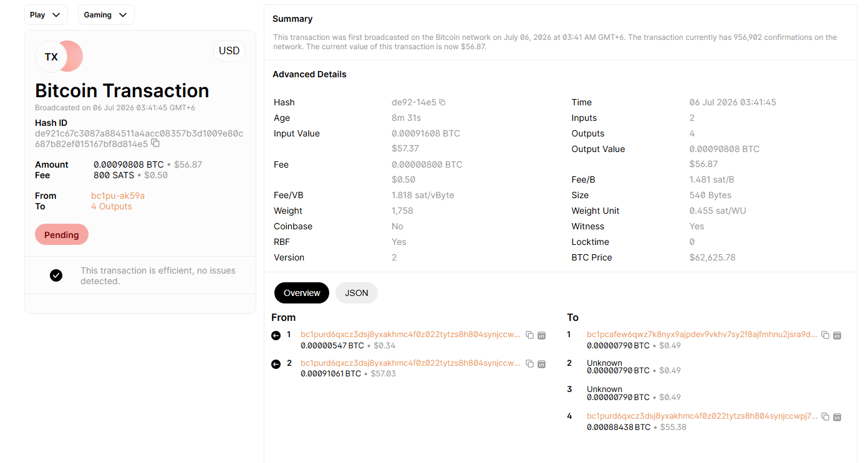Select the Weight value 1,758
868x463 pixels.
point(402,211)
